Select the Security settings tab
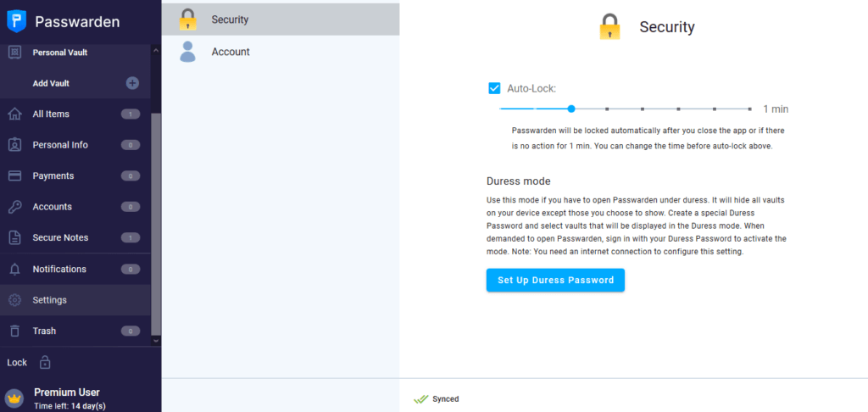The height and width of the screenshot is (412, 868). (280, 20)
